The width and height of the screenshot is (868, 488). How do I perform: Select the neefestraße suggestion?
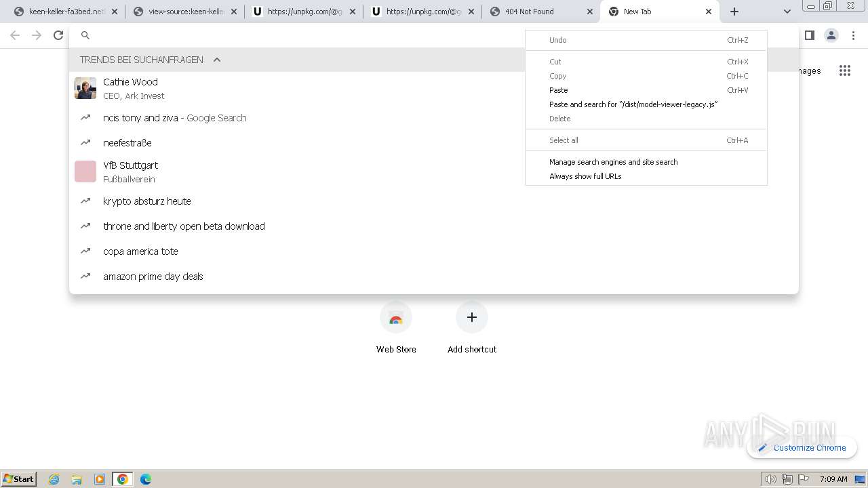(x=434, y=143)
